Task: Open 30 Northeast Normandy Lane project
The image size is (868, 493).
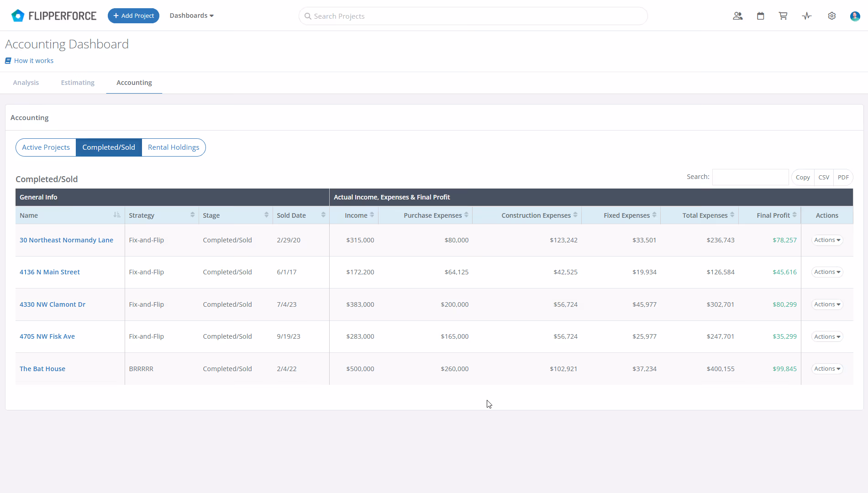Action: (x=66, y=240)
